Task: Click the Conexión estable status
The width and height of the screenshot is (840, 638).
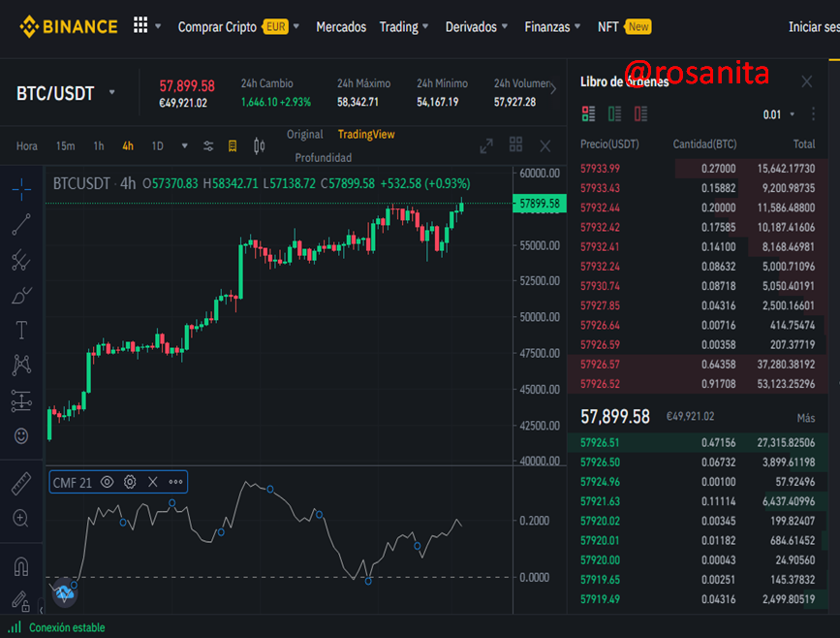Action: (x=67, y=627)
